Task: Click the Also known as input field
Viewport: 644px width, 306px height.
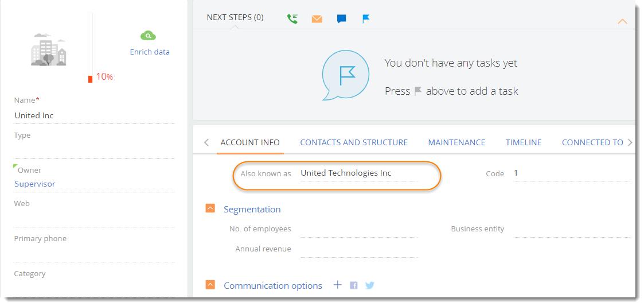Action: pyautogui.click(x=358, y=173)
